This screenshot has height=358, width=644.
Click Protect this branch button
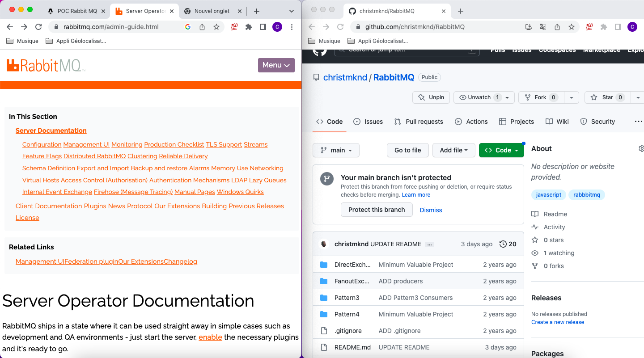click(x=377, y=210)
